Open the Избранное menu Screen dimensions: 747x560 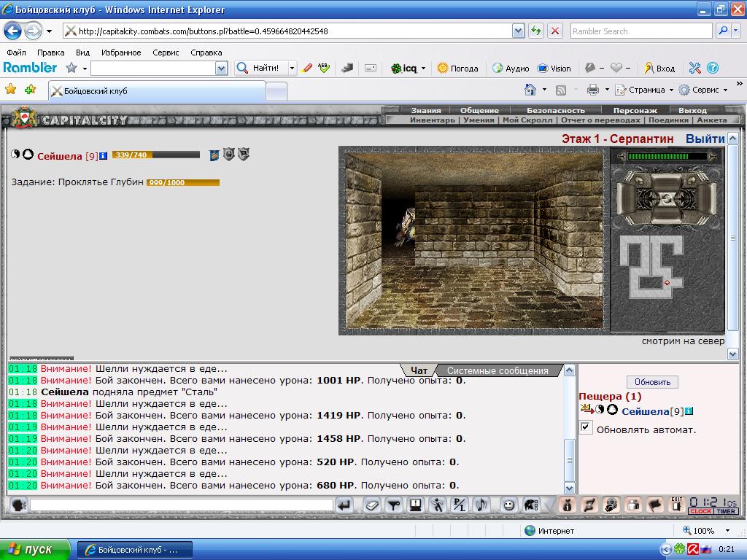(121, 52)
